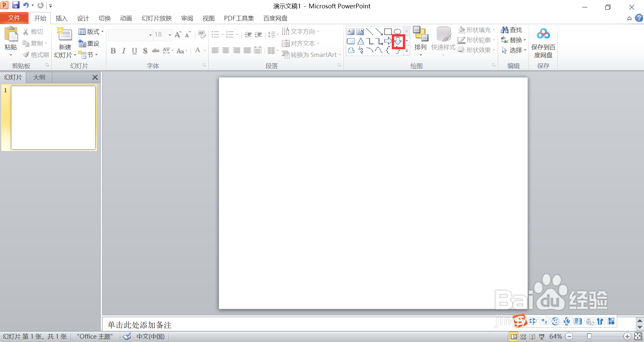The image size is (644, 342).
Task: Click the Reset (重设) button
Action: (x=89, y=43)
